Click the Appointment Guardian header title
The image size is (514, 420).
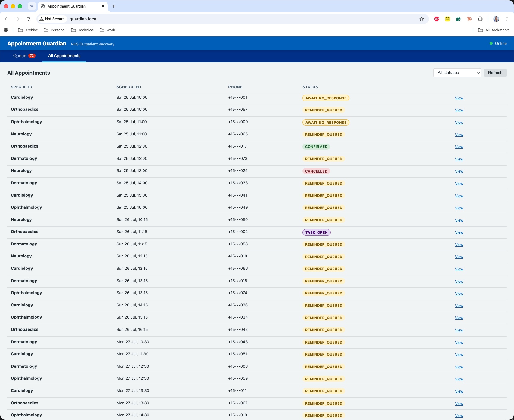coord(37,44)
